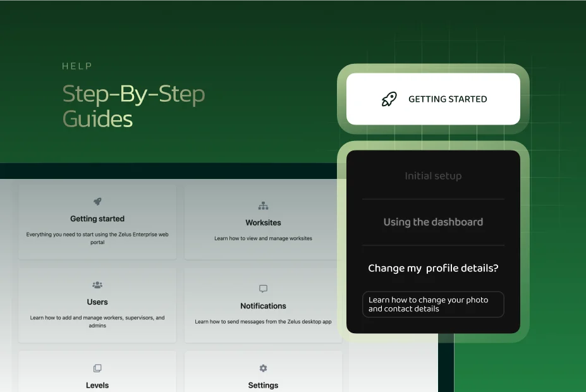
Task: Collapse the Change my profile details question
Action: (433, 268)
